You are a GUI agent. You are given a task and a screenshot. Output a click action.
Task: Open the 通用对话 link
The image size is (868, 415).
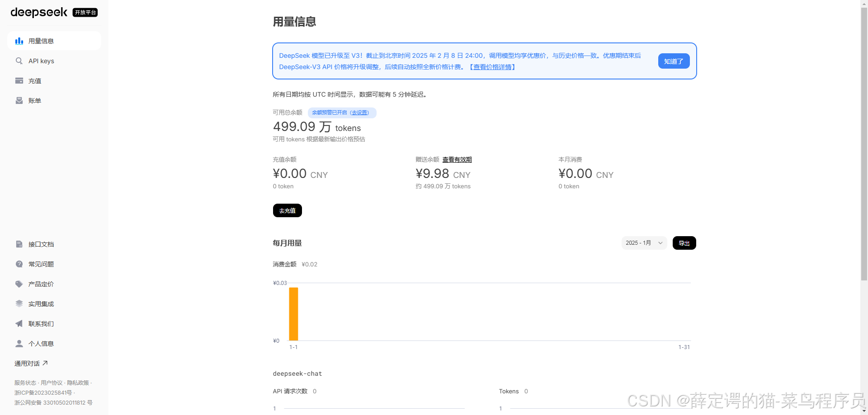(31, 364)
